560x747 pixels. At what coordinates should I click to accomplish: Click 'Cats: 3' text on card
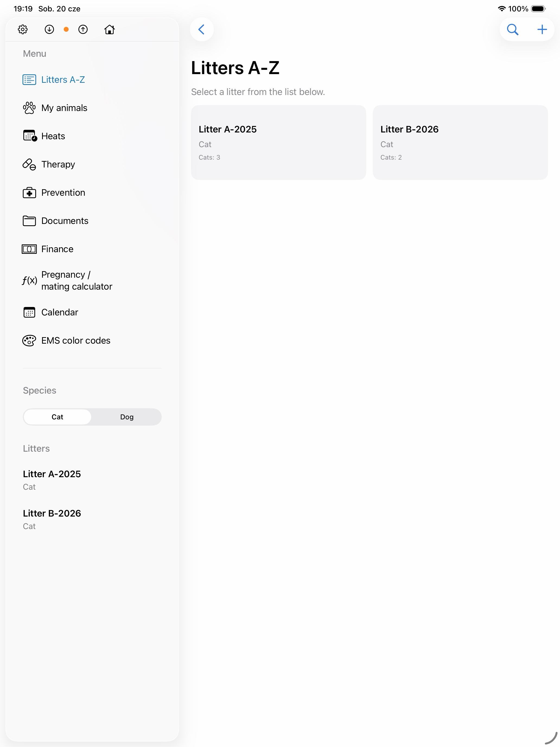209,157
